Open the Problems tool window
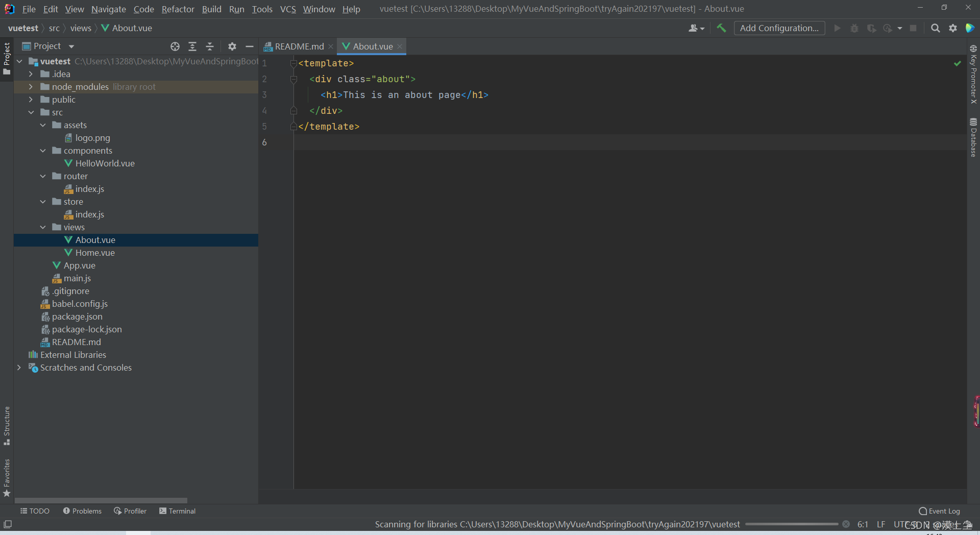Image resolution: width=980 pixels, height=535 pixels. tap(82, 511)
